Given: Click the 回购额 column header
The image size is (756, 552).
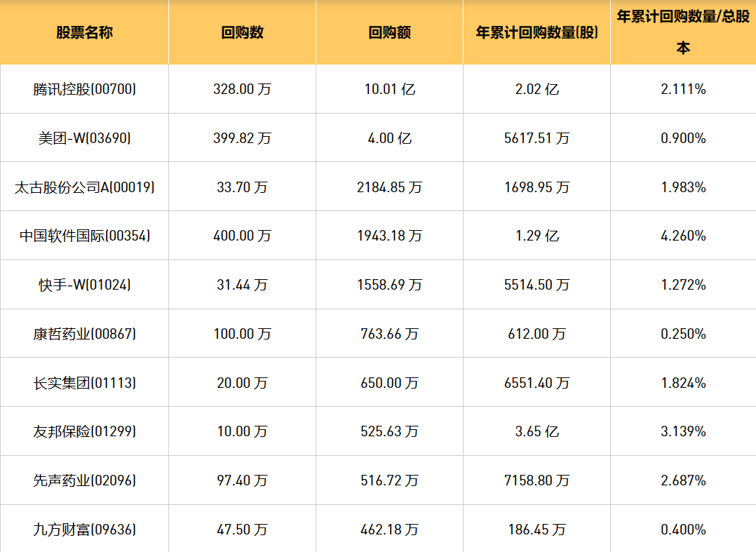Looking at the screenshot, I should (389, 32).
